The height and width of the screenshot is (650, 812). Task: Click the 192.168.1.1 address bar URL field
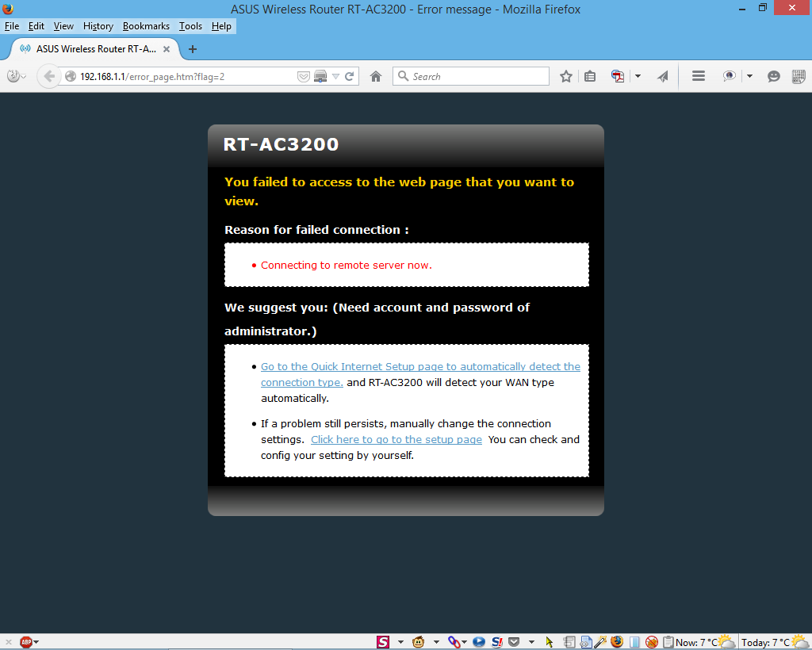point(186,77)
